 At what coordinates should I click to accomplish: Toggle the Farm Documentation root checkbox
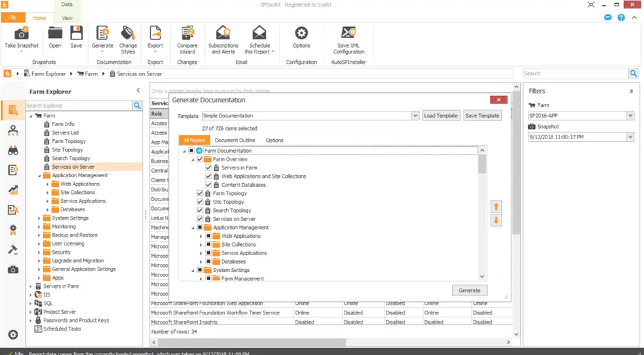191,151
